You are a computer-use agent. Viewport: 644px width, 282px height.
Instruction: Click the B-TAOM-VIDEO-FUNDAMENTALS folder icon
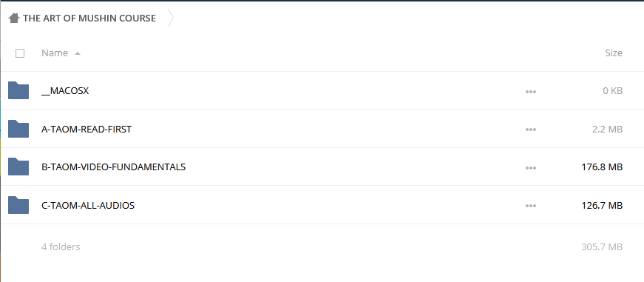click(x=18, y=167)
